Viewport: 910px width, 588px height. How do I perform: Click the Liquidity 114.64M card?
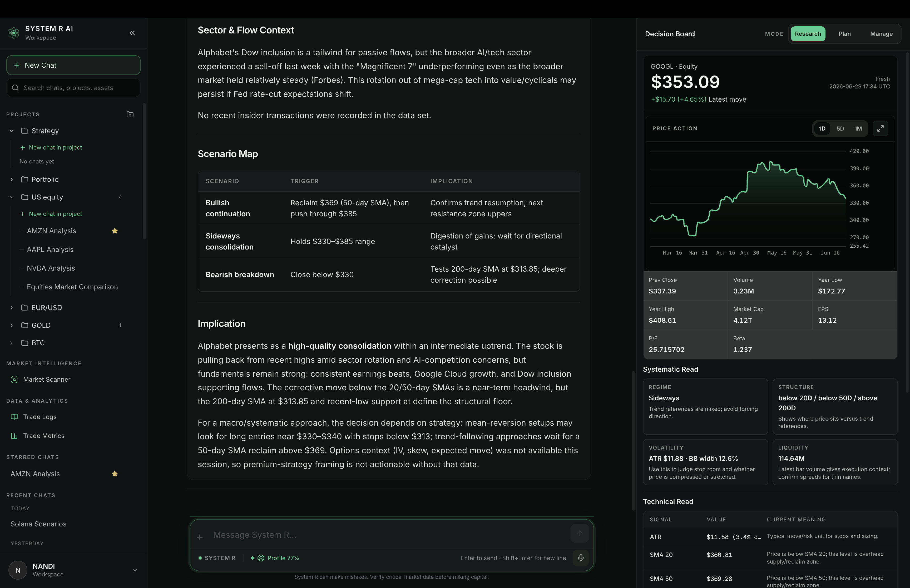835,462
